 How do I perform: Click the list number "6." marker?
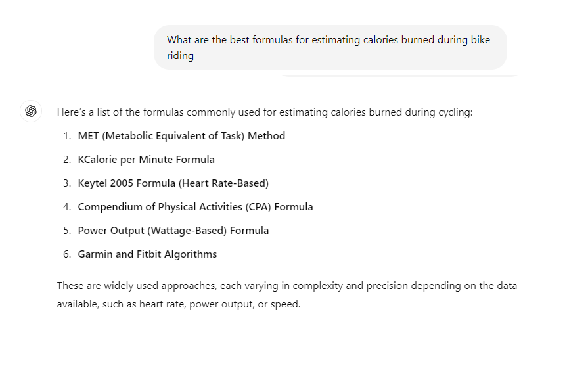pyautogui.click(x=67, y=254)
